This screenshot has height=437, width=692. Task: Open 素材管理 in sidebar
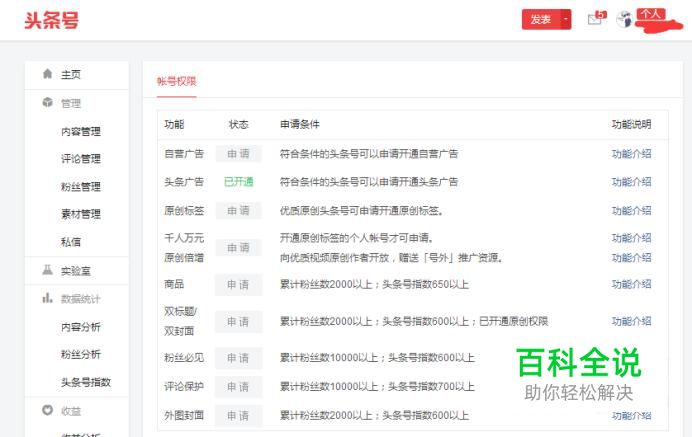(x=81, y=214)
